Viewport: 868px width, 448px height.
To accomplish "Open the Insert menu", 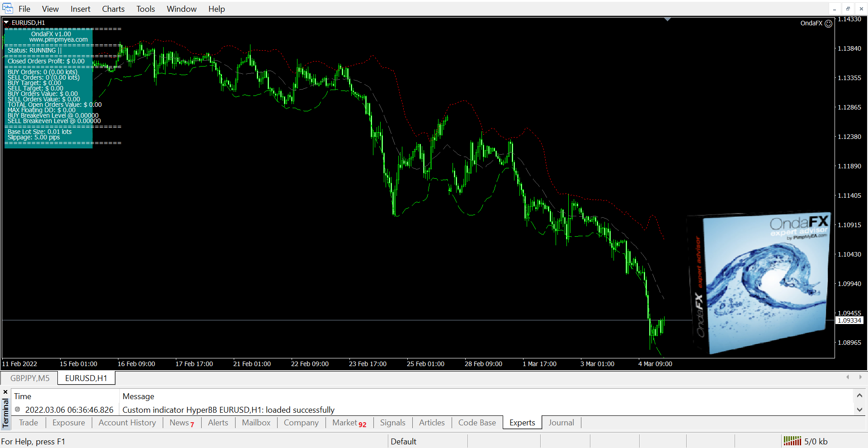I will (80, 9).
